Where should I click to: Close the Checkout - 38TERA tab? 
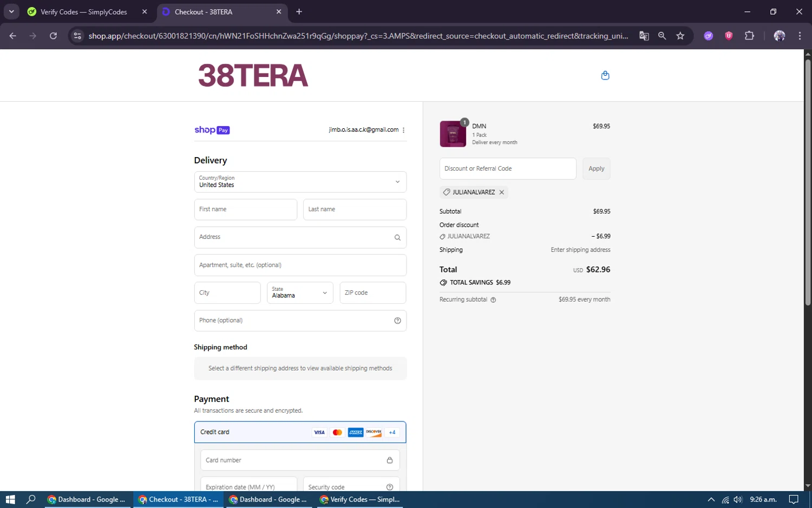coord(279,11)
